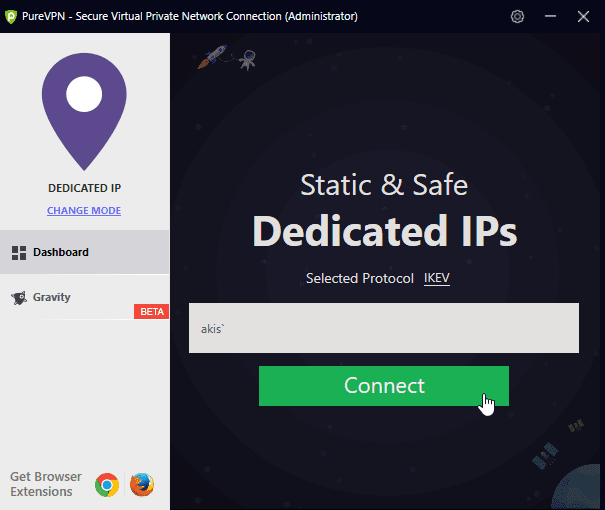The height and width of the screenshot is (510, 605).
Task: Click the Dashboard grid icon
Action: point(19,253)
